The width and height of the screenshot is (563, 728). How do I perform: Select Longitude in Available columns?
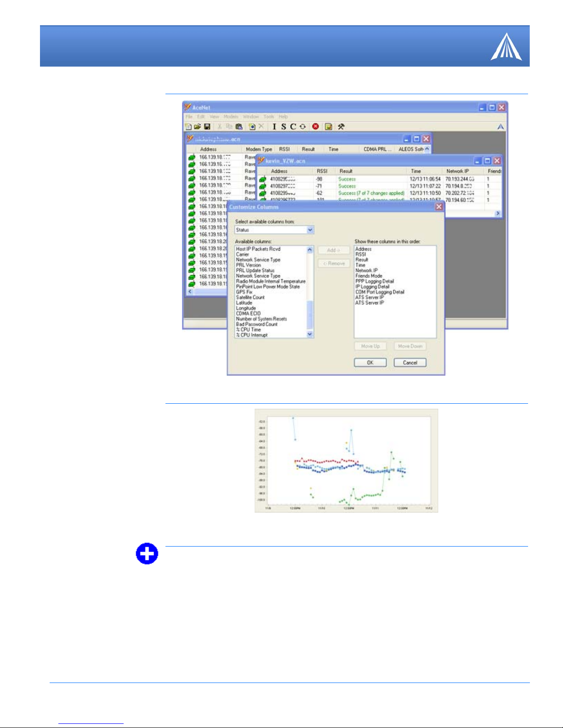(x=246, y=308)
